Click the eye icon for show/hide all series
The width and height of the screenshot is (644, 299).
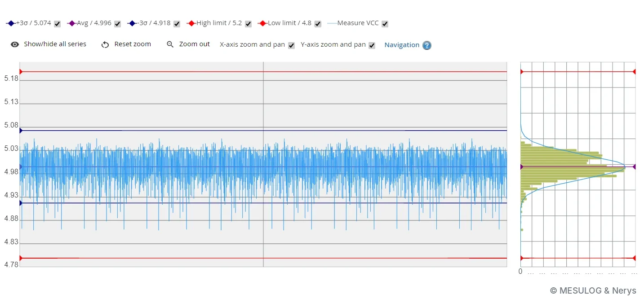point(15,44)
